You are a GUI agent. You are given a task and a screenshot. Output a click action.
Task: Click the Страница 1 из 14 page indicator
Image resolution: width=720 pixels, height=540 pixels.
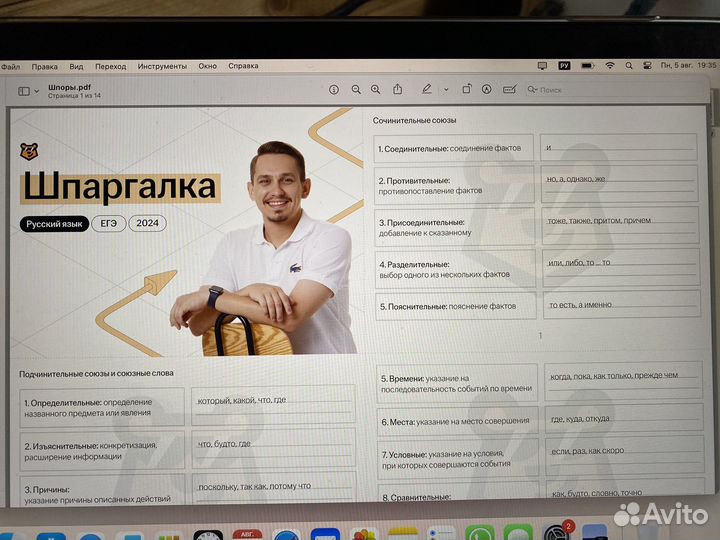[74, 96]
